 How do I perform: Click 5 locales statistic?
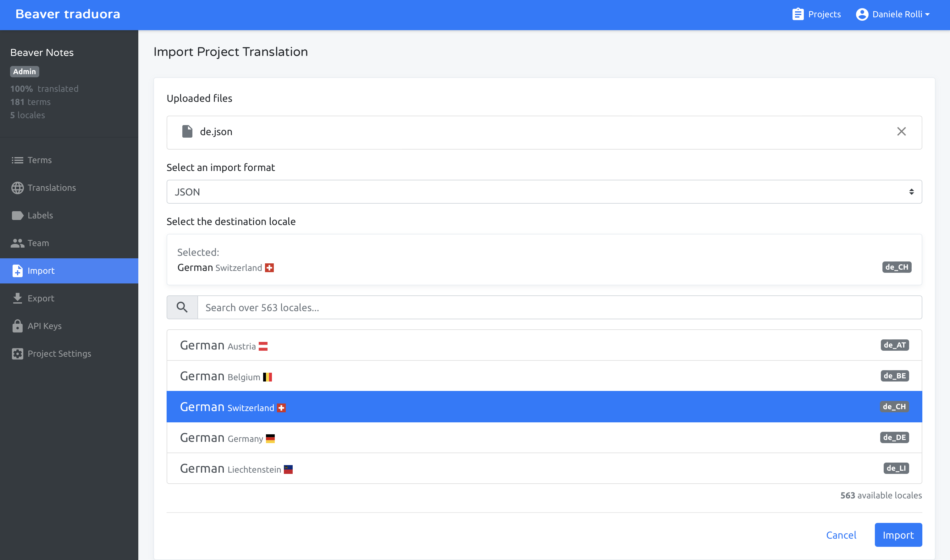[x=28, y=115]
